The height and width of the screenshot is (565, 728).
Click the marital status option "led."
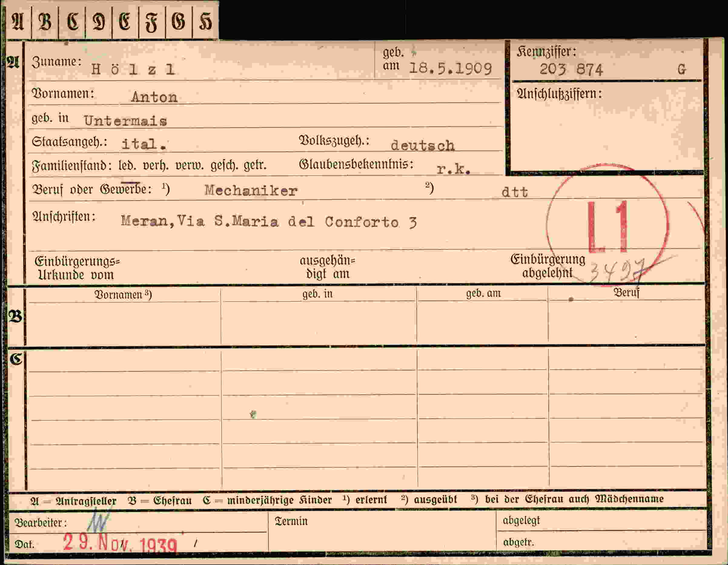coord(127,165)
